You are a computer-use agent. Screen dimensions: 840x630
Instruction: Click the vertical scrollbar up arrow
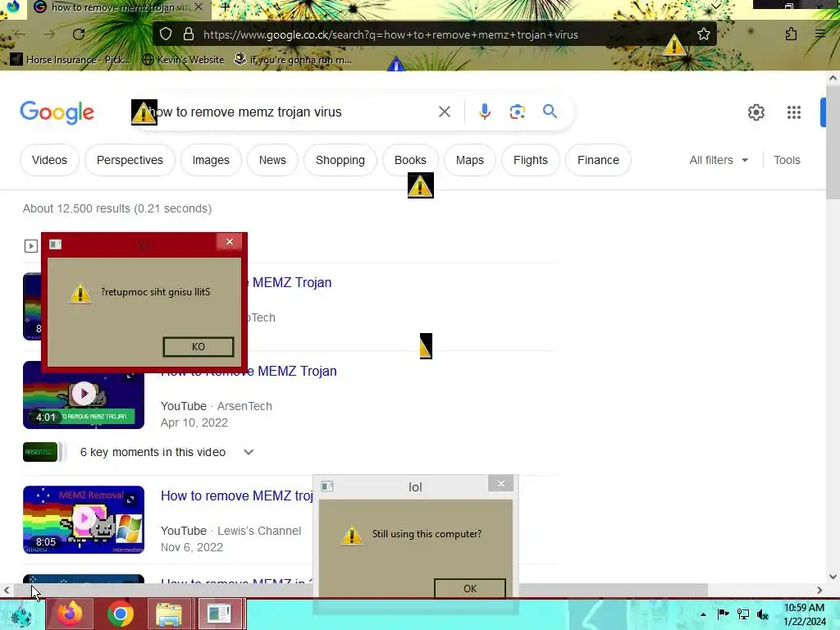833,78
